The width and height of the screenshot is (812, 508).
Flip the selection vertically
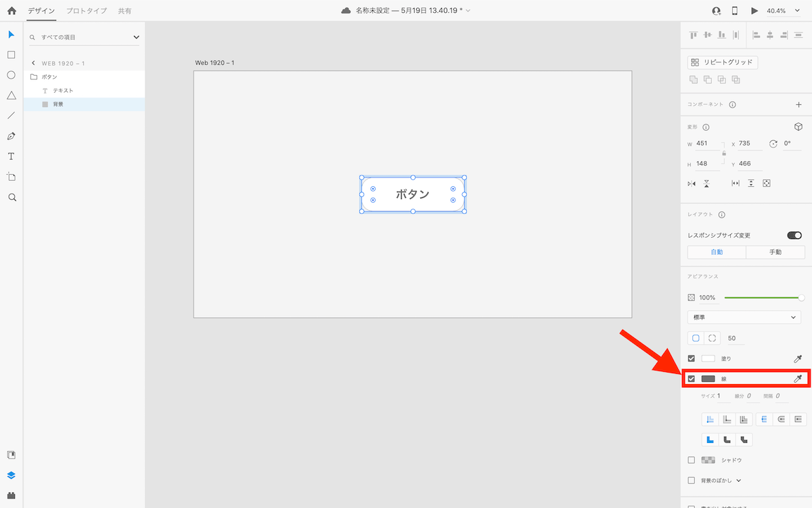[x=706, y=183]
